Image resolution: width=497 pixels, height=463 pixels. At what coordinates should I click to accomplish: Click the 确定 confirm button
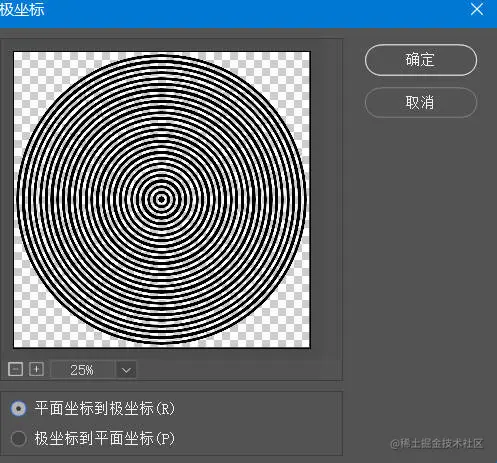pos(421,60)
